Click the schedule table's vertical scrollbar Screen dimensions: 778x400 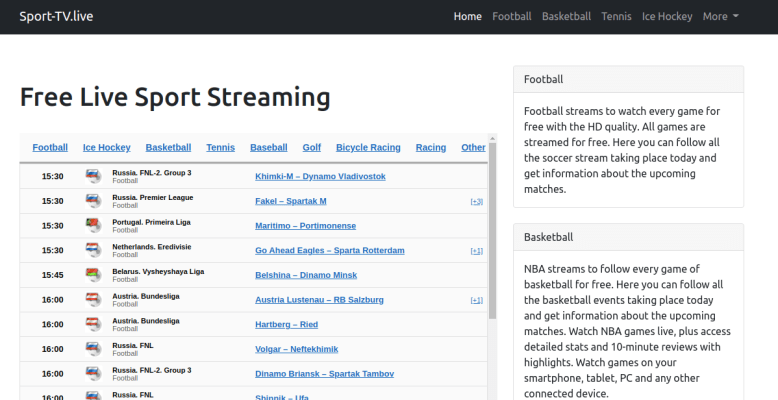(492, 240)
